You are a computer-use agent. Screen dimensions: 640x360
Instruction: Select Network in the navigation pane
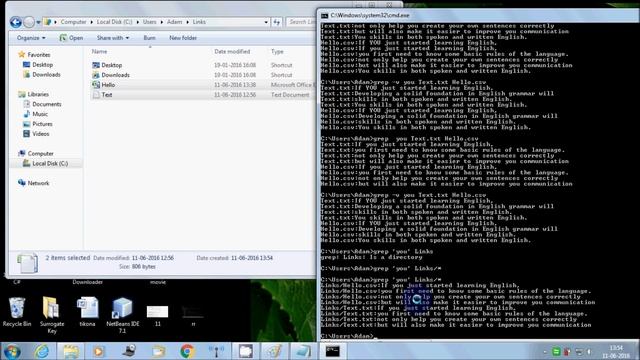[38, 183]
